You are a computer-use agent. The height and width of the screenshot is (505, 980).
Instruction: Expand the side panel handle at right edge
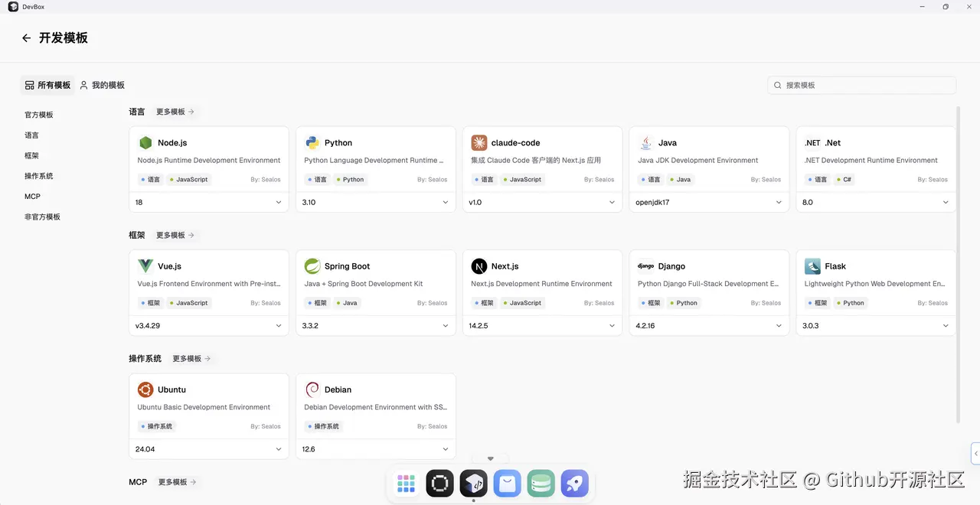coord(975,453)
